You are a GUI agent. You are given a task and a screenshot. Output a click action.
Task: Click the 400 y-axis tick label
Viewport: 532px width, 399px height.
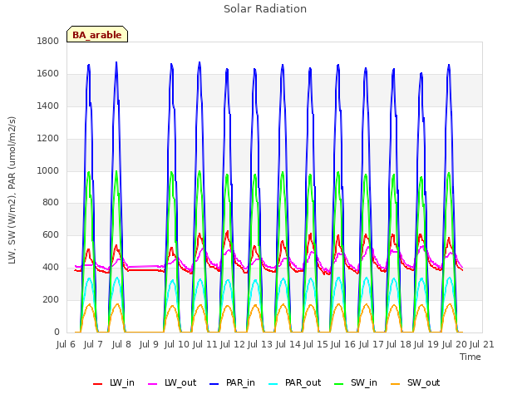[51, 268]
